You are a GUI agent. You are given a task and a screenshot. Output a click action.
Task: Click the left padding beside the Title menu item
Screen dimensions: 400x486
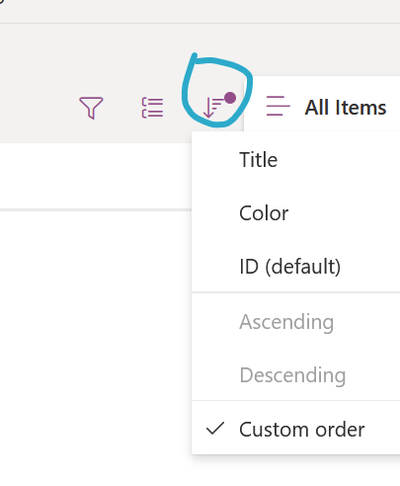click(x=215, y=159)
